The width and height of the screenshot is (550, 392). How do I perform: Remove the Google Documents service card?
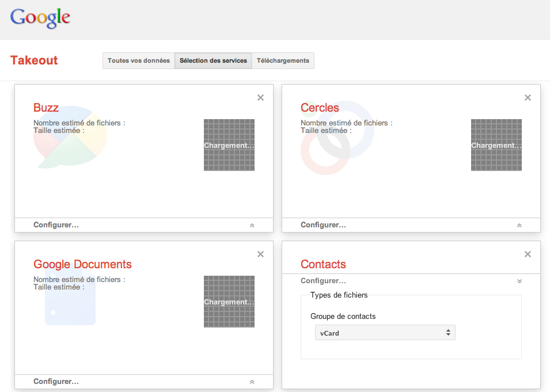tap(260, 254)
